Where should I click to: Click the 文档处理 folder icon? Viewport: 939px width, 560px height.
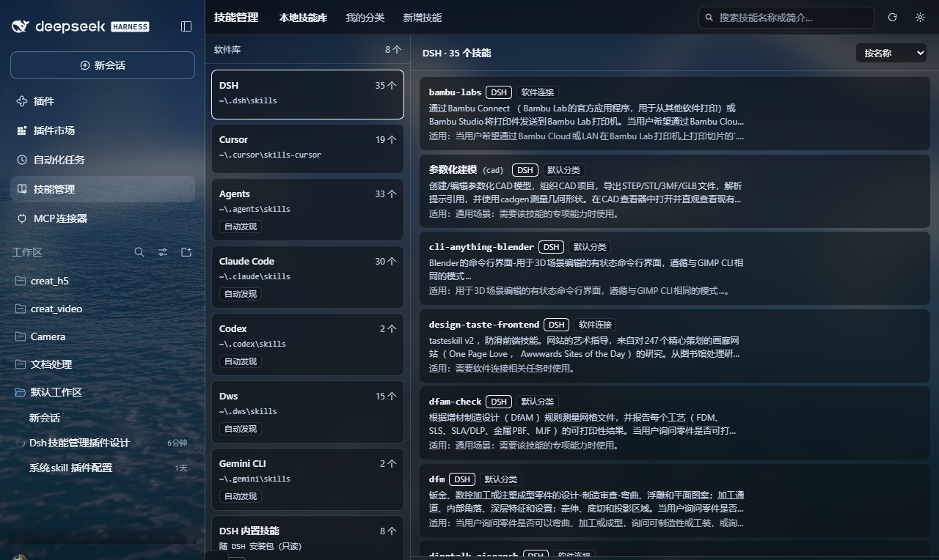pos(21,364)
